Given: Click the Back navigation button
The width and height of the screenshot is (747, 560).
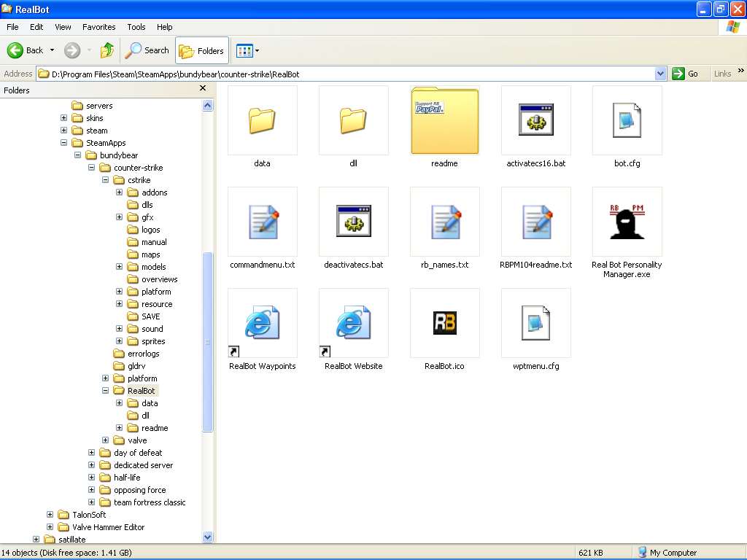Looking at the screenshot, I should point(26,50).
